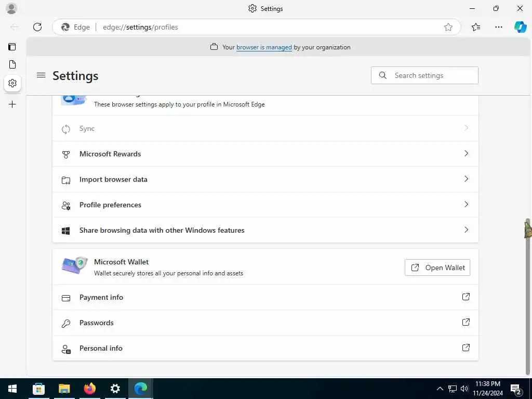
Task: Select the blank page tab in the sidebar
Action: [12, 64]
